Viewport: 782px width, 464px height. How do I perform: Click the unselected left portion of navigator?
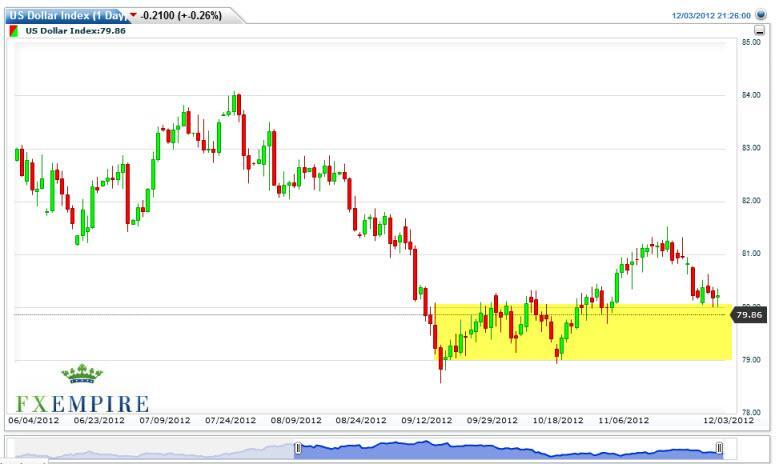click(155, 450)
